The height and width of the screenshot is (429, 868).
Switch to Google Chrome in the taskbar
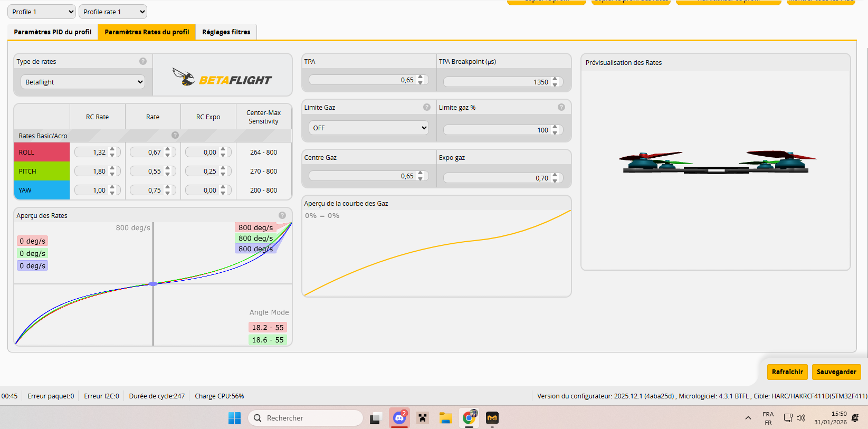469,418
